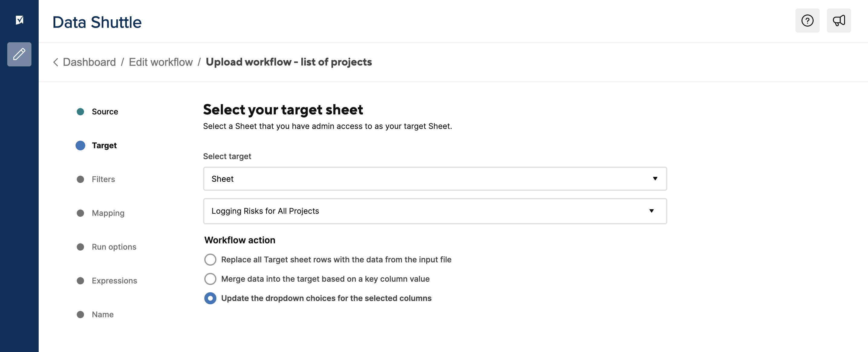Click the Name step menu item
The image size is (868, 352).
pyautogui.click(x=102, y=314)
